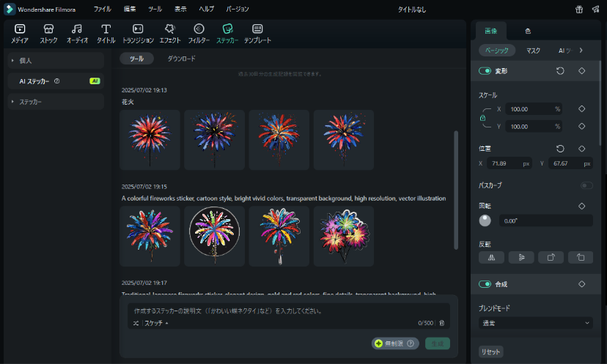Click the 生成 generate button

point(438,343)
